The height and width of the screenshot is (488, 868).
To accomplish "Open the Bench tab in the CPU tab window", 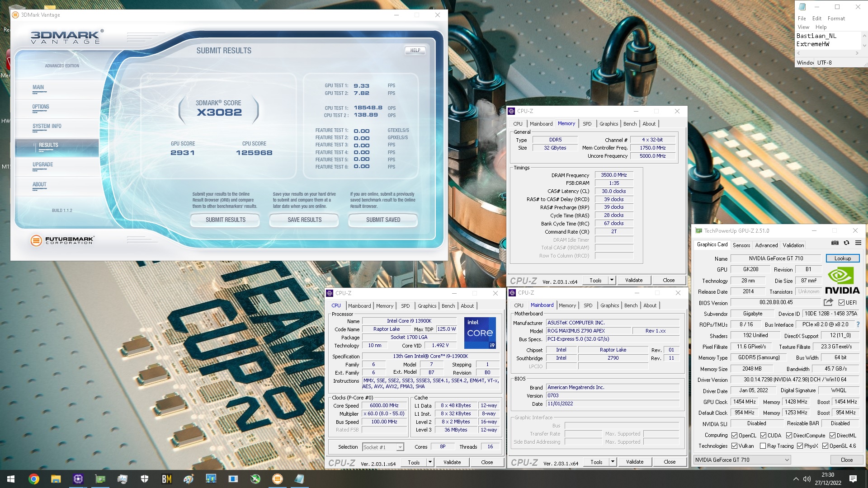I will 448,306.
